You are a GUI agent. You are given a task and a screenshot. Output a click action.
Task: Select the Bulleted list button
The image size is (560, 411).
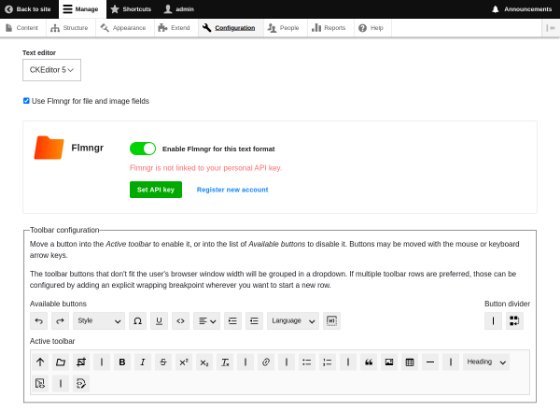click(x=307, y=362)
